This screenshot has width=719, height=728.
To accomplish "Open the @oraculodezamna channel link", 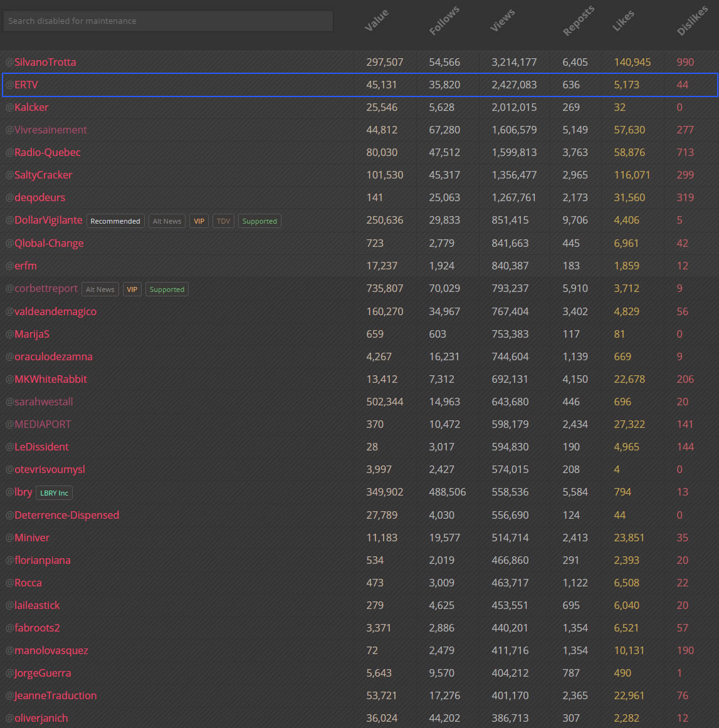I will coord(50,356).
